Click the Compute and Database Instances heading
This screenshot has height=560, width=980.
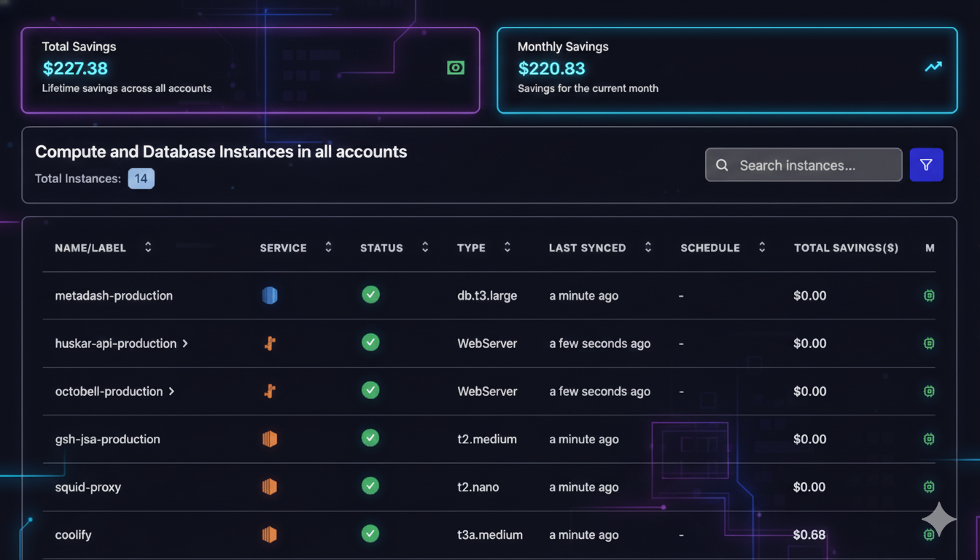click(221, 152)
